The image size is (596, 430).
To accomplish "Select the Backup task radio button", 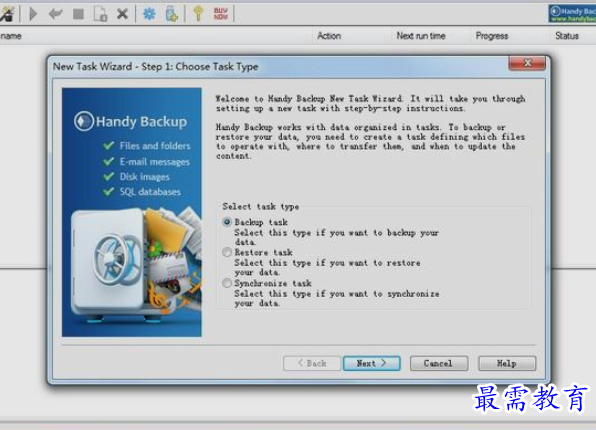I will (227, 222).
